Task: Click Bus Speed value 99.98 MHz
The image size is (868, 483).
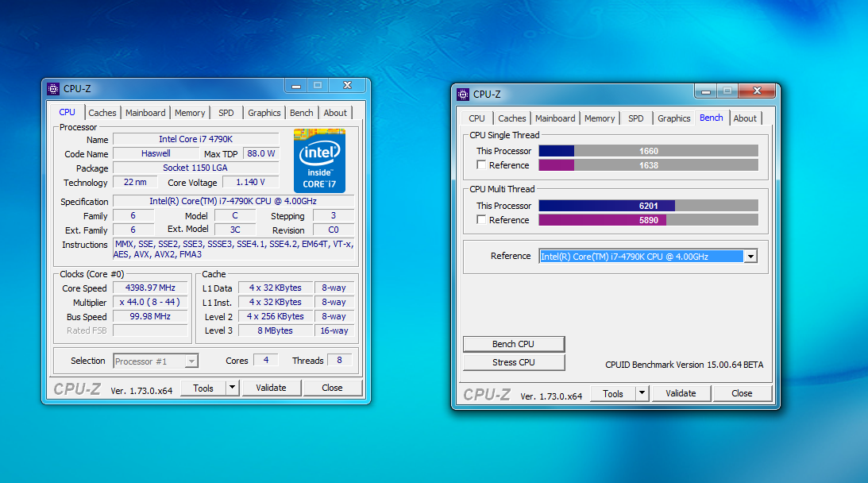Action: coord(150,316)
